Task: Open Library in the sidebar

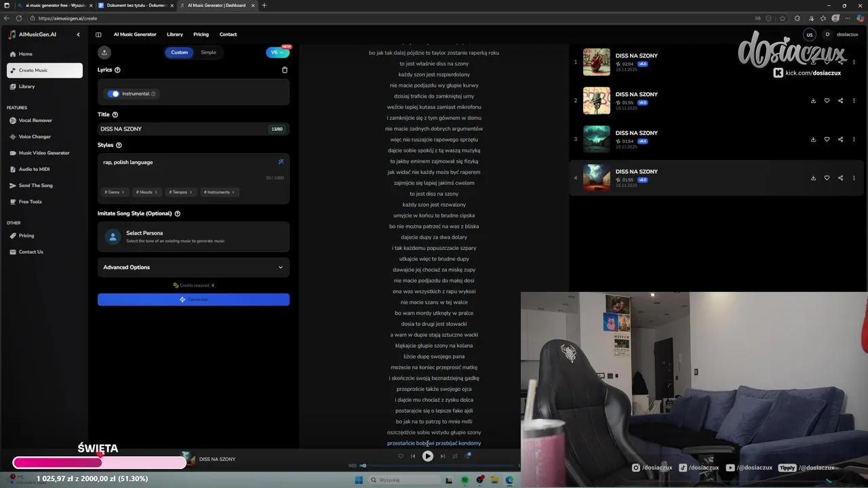Action: (x=45, y=87)
